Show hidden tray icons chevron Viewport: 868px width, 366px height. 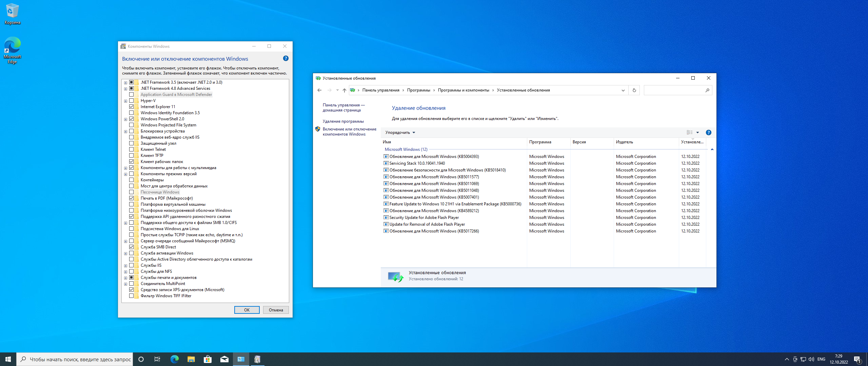tap(787, 359)
